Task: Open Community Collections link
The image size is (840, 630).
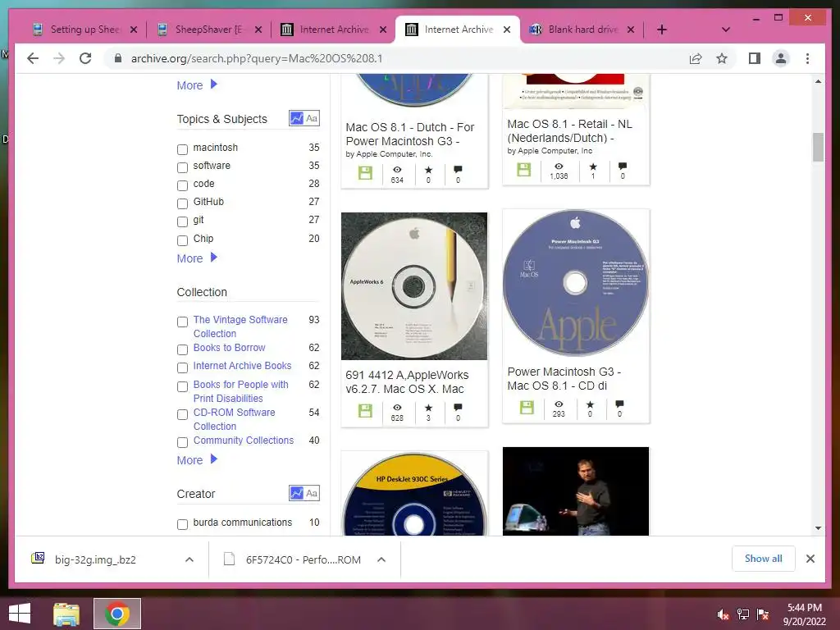Action: (x=243, y=441)
